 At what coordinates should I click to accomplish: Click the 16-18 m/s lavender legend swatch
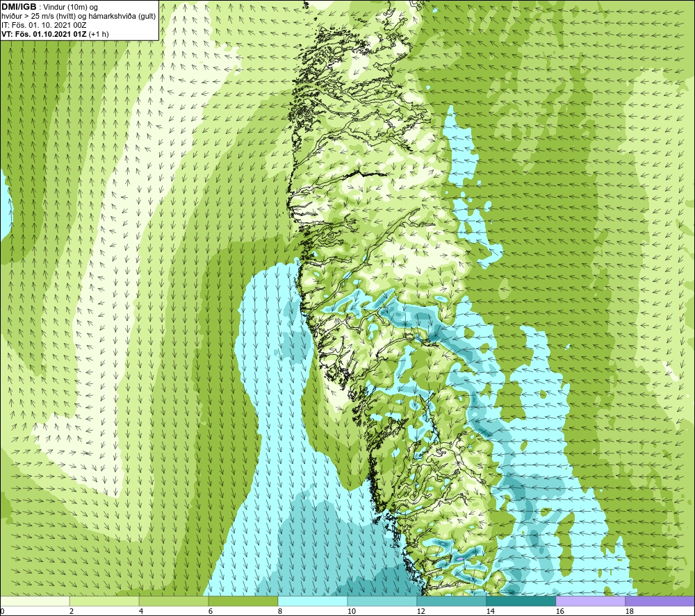point(590,601)
